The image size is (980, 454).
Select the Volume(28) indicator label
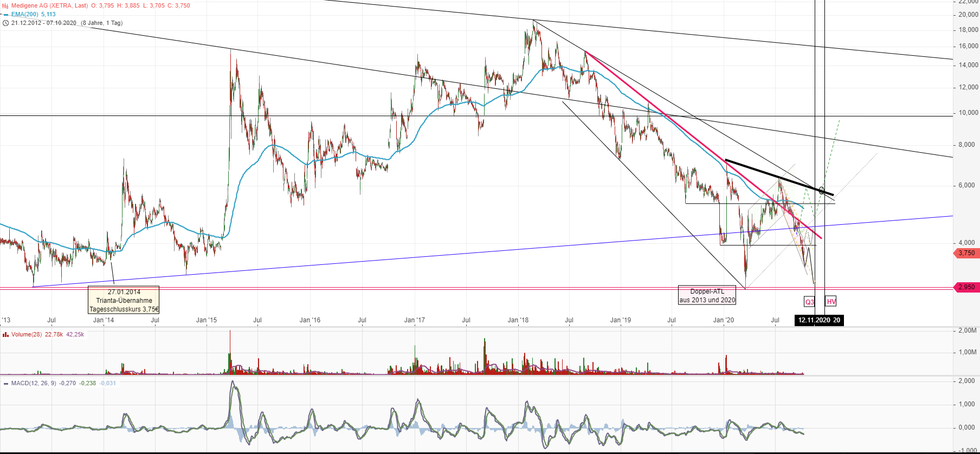[x=27, y=335]
